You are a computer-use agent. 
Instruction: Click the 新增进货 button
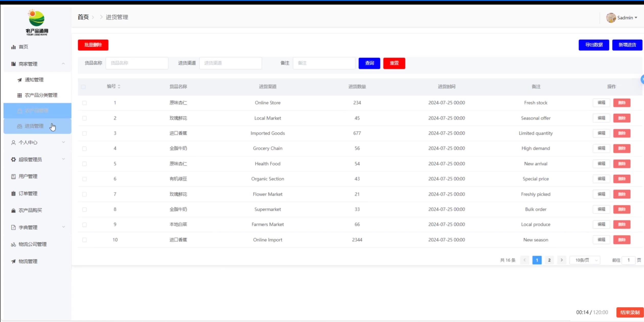(627, 45)
